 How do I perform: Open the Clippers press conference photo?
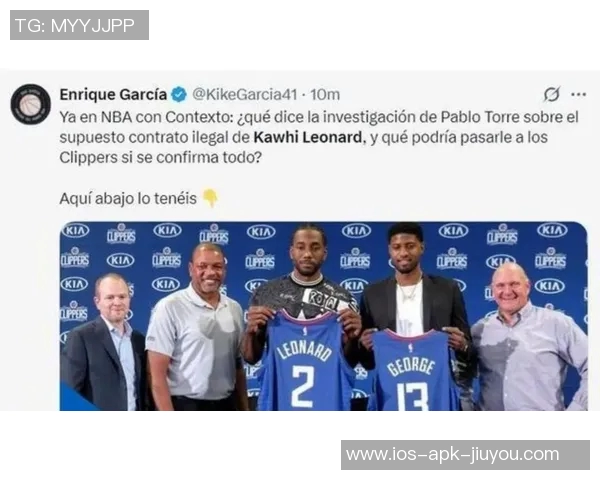coord(324,316)
